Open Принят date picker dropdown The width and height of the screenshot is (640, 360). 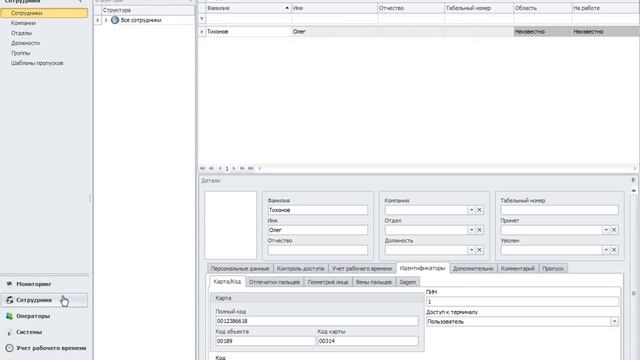(606, 230)
